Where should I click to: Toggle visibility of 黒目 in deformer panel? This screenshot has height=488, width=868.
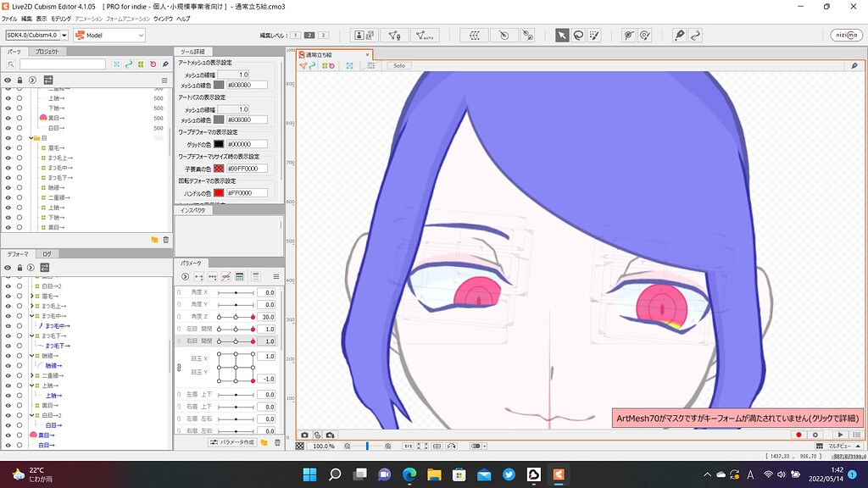8,435
